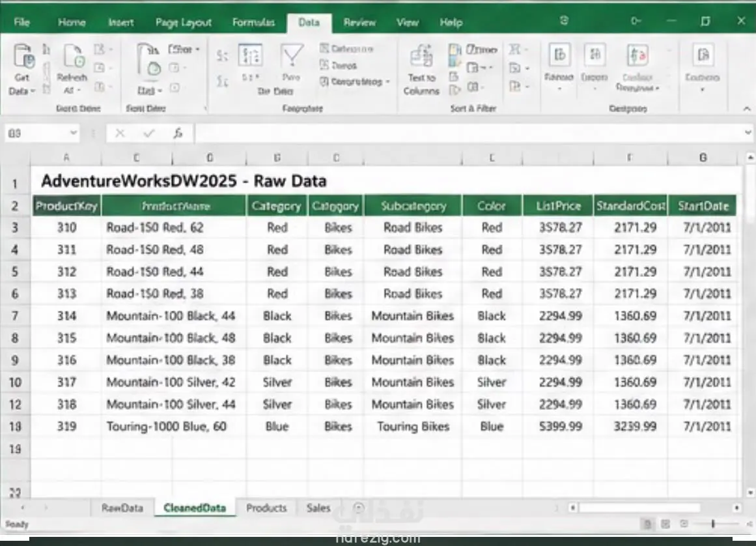Select the column A header
This screenshot has width=756, height=546.
pyautogui.click(x=66, y=157)
